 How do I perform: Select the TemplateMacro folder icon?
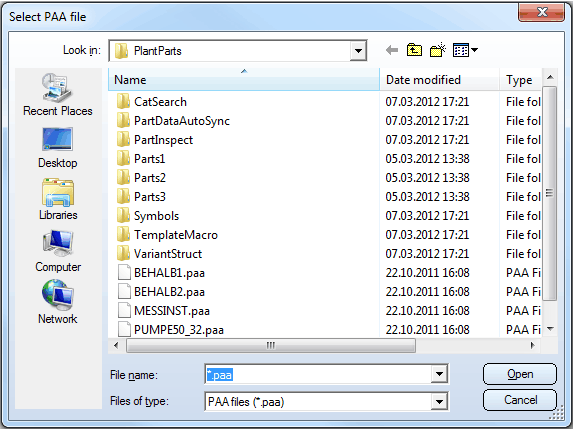point(123,235)
